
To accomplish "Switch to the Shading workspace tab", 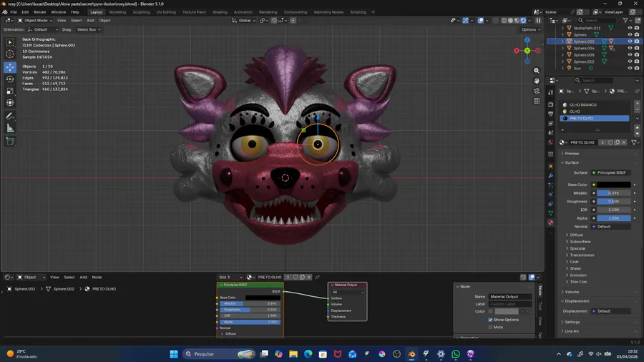I will [x=220, y=12].
